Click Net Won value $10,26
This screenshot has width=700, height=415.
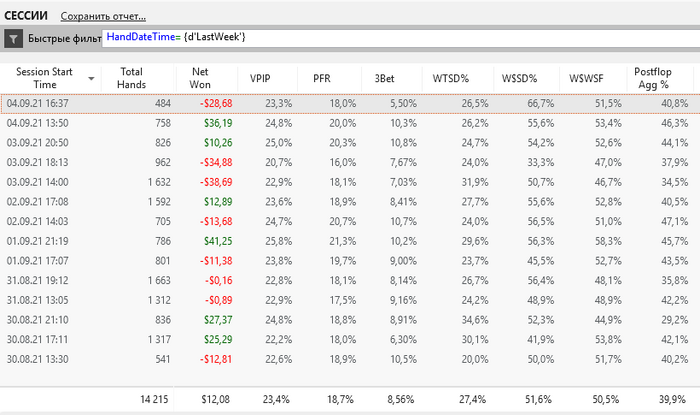[218, 143]
